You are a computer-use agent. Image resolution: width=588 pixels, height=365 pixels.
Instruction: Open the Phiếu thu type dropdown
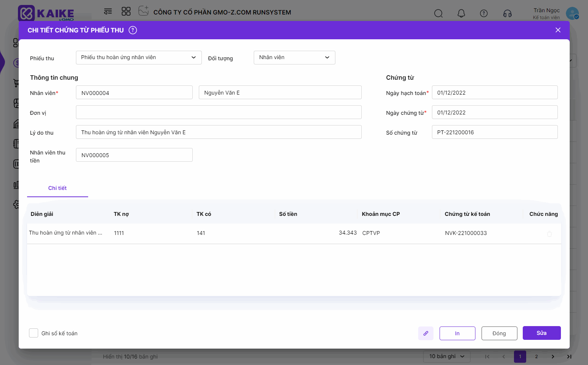click(139, 58)
